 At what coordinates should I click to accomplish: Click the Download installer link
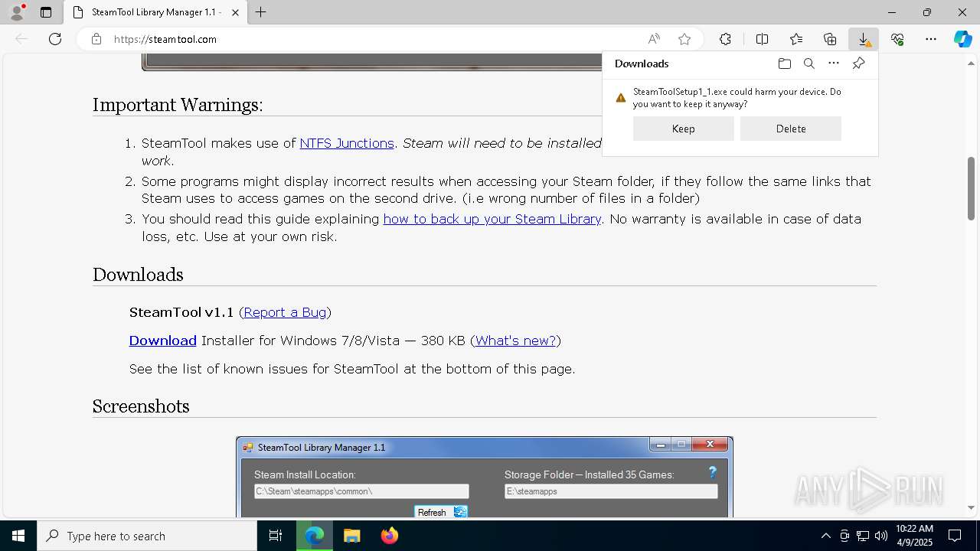pos(163,341)
